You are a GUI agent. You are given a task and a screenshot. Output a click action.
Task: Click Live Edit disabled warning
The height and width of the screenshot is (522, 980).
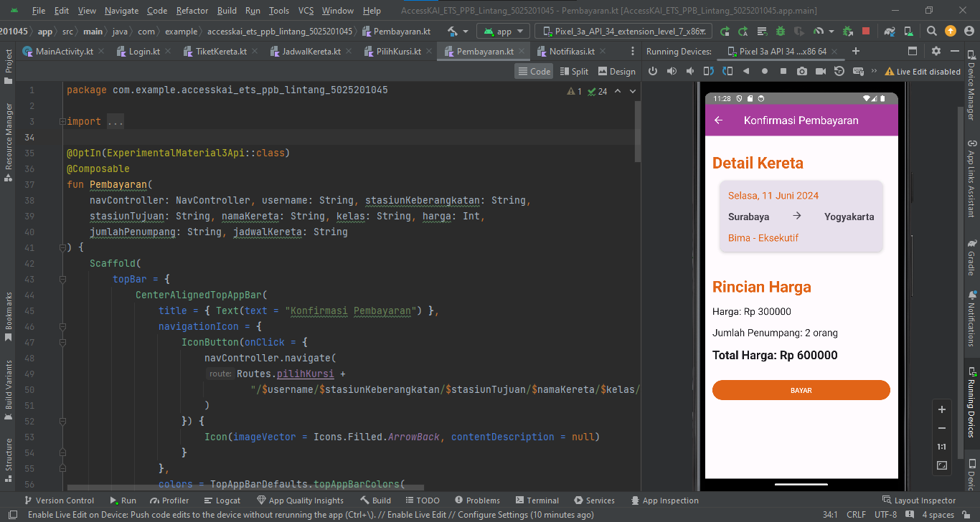pos(923,72)
